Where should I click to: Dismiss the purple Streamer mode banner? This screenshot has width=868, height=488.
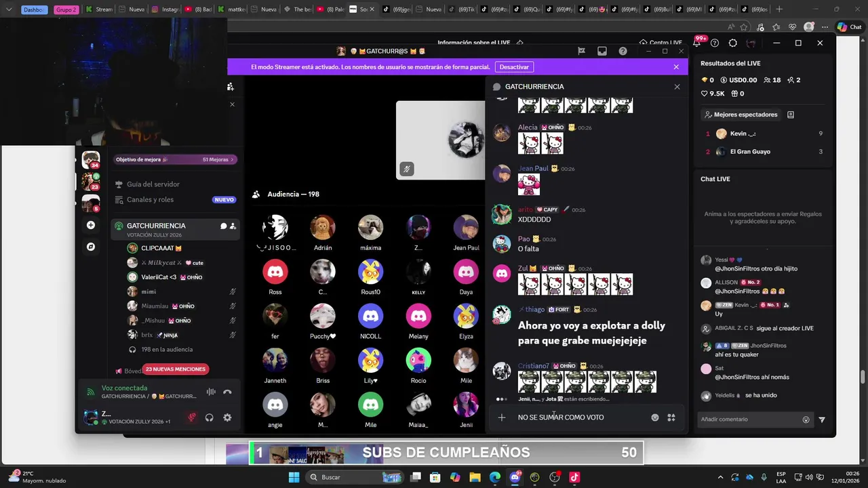(676, 67)
